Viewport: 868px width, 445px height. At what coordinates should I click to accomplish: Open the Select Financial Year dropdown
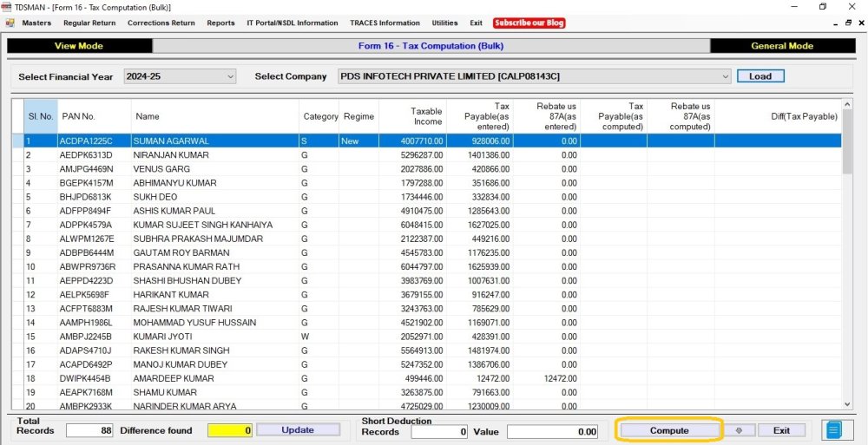180,76
